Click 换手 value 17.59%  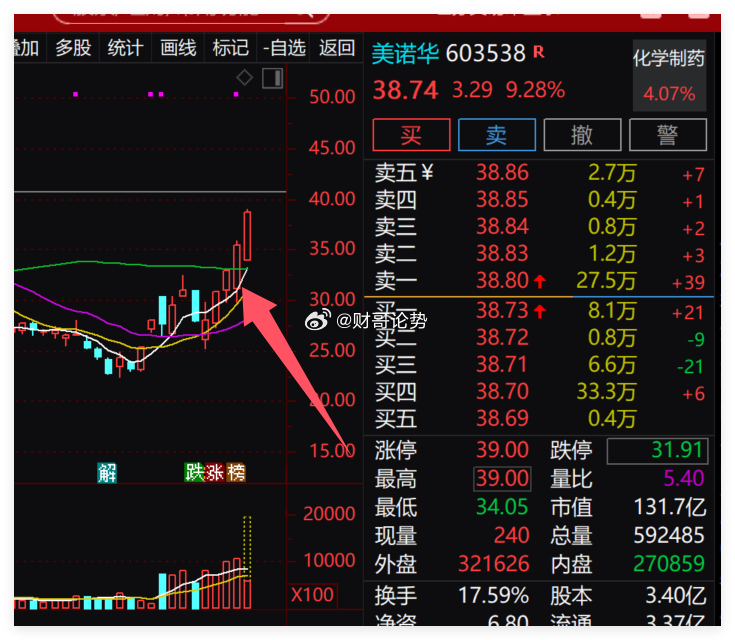(494, 595)
